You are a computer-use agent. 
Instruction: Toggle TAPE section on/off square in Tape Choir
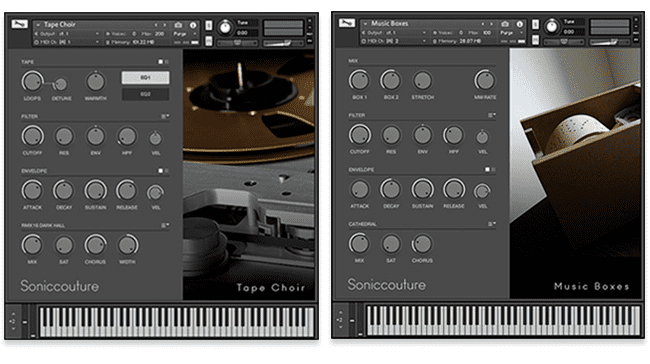[x=160, y=62]
